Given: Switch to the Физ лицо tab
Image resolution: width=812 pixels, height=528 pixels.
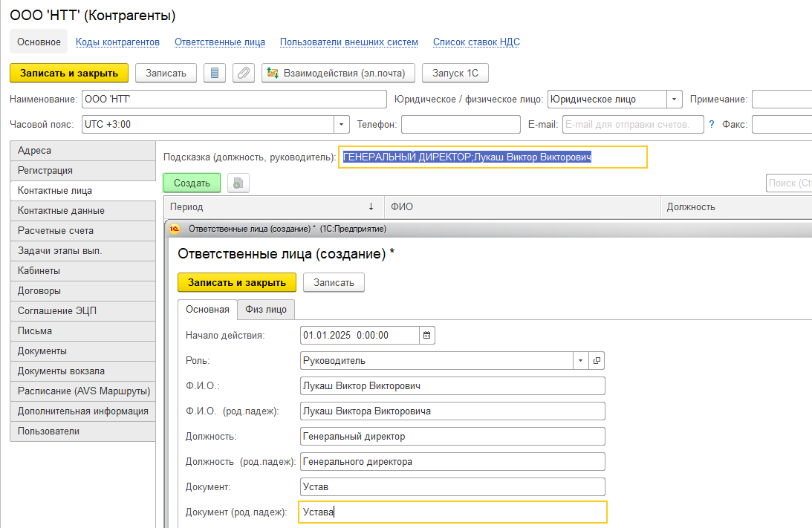Looking at the screenshot, I should coord(265,310).
